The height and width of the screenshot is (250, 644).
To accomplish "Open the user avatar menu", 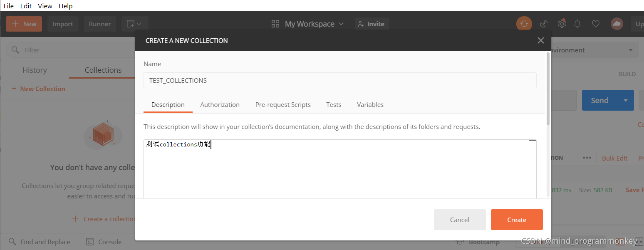I will click(617, 24).
